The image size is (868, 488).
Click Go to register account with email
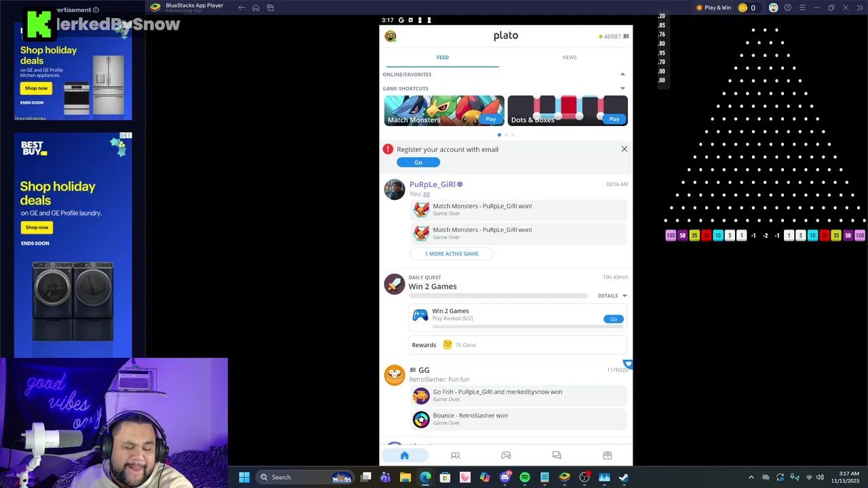click(x=418, y=163)
